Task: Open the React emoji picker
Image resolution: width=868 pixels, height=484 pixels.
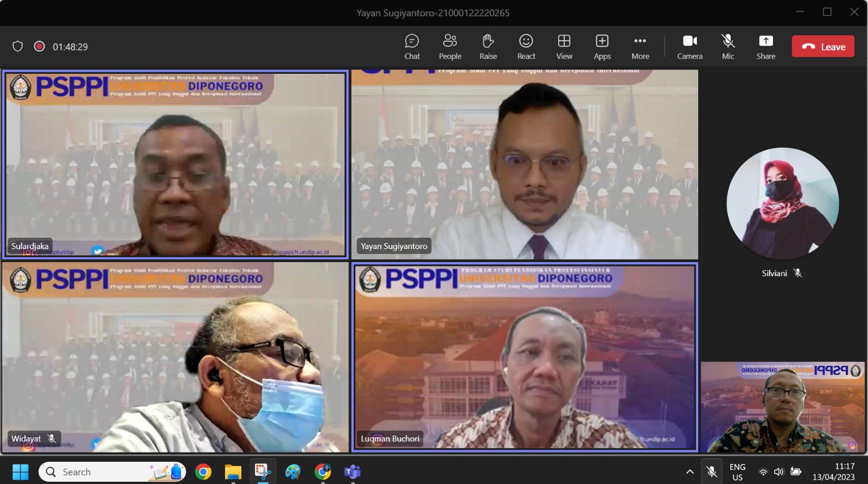Action: 526,47
